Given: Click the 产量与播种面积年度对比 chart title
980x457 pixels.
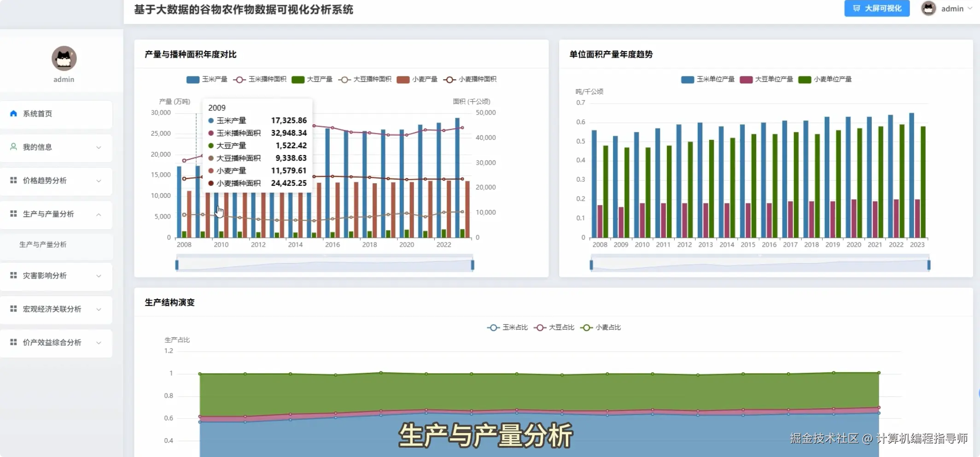Looking at the screenshot, I should tap(191, 54).
